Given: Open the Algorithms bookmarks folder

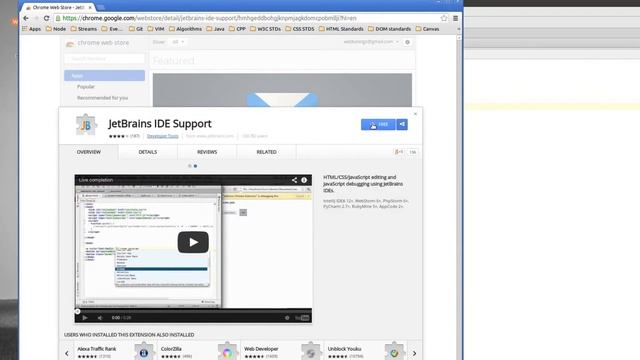Looking at the screenshot, I should 185,29.
